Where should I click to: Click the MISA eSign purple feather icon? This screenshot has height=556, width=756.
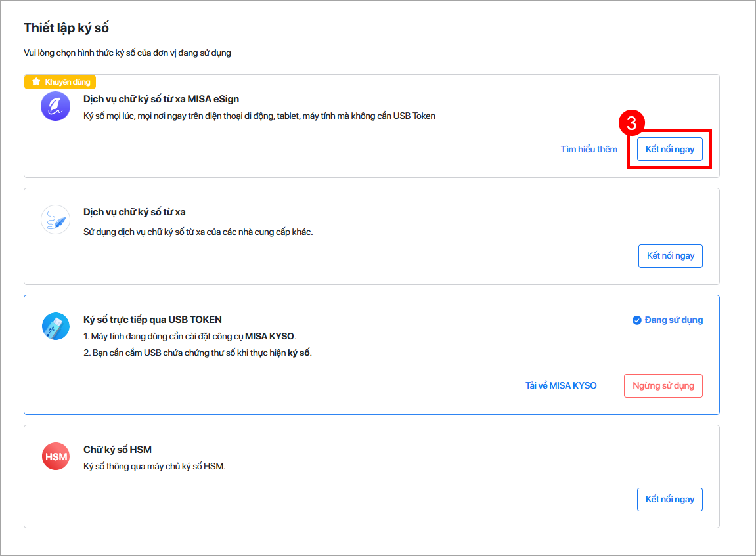(x=55, y=106)
